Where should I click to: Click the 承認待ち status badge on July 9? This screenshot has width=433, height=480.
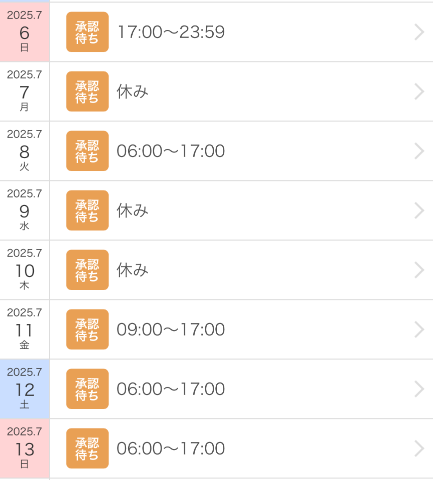(87, 210)
